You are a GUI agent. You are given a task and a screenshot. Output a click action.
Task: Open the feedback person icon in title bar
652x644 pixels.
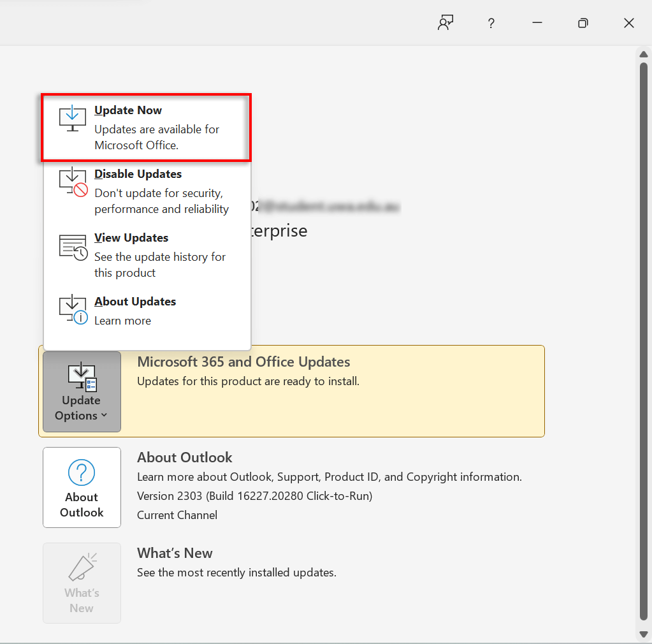click(445, 23)
